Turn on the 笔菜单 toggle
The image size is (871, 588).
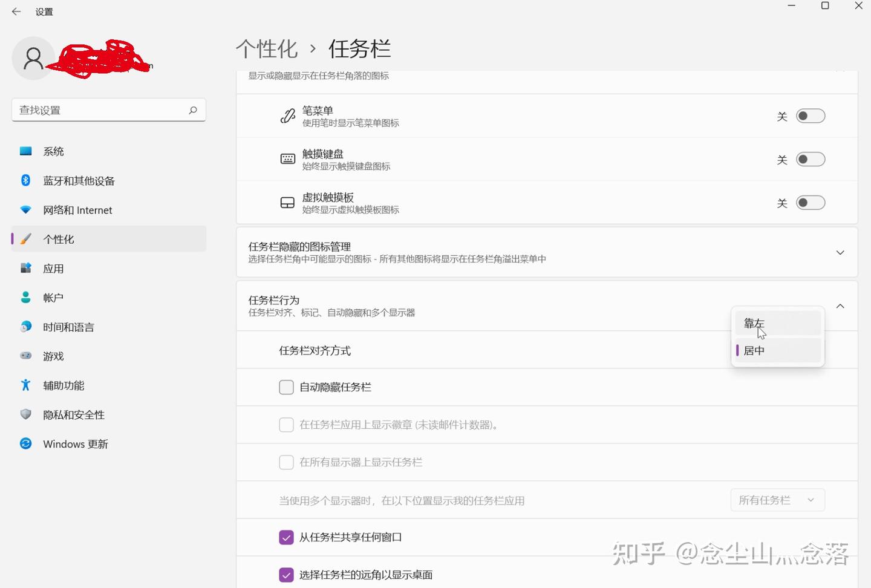[x=811, y=116]
